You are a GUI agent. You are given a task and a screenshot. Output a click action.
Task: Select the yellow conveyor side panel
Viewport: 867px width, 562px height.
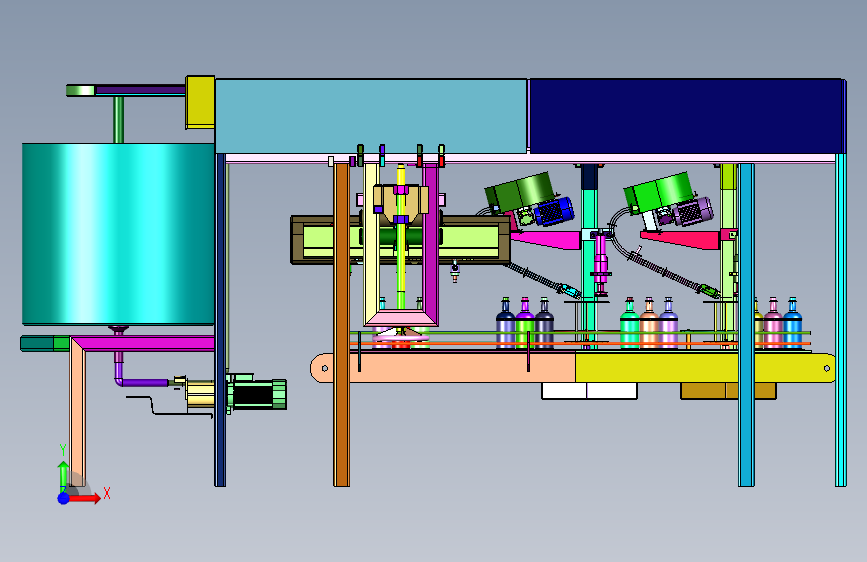point(705,368)
